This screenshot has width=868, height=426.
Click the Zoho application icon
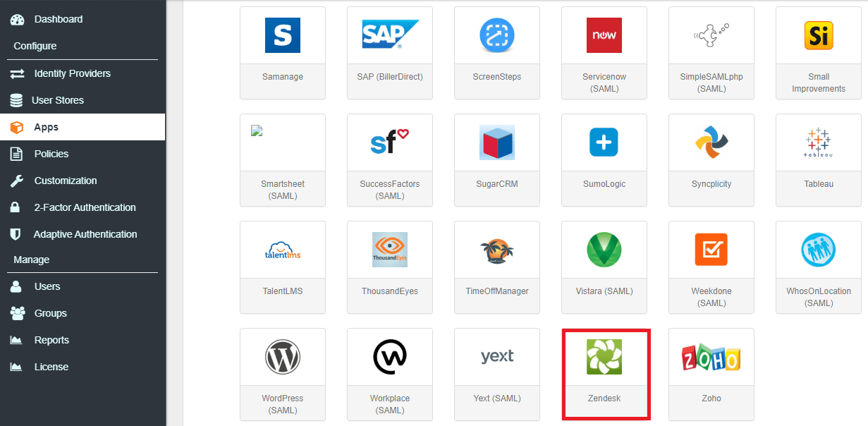711,356
